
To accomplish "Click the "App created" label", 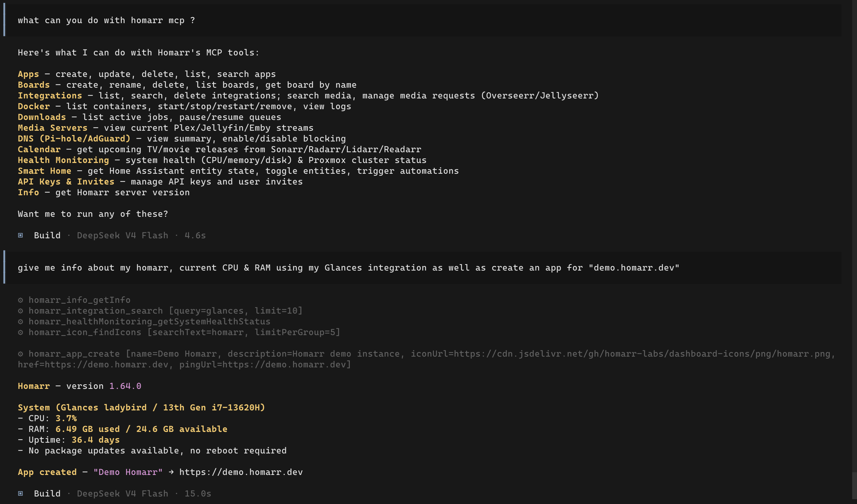I will point(47,472).
